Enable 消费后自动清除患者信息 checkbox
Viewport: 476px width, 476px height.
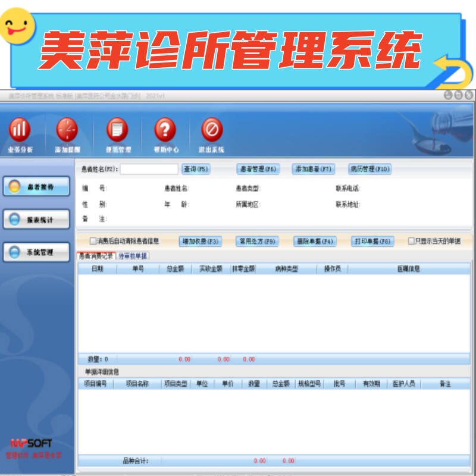[93, 241]
